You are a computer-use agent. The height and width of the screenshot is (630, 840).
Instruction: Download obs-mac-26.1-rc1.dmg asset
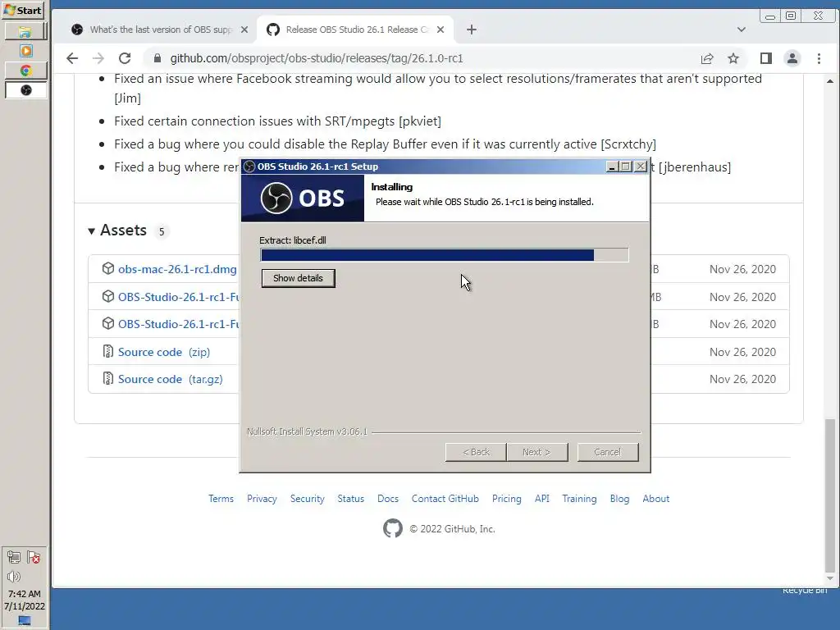(177, 269)
